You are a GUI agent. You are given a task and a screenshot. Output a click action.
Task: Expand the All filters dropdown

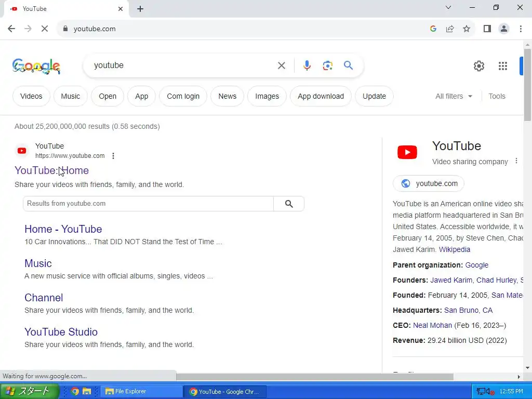pyautogui.click(x=454, y=96)
